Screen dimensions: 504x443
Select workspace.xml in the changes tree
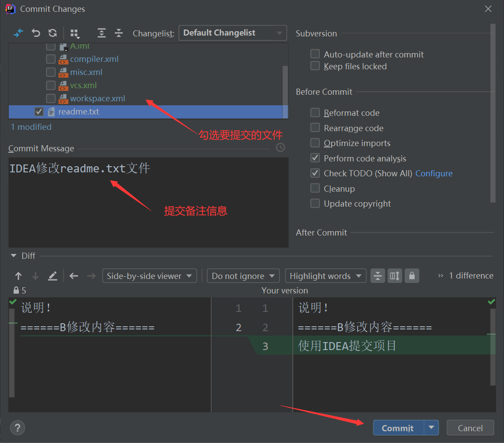97,98
